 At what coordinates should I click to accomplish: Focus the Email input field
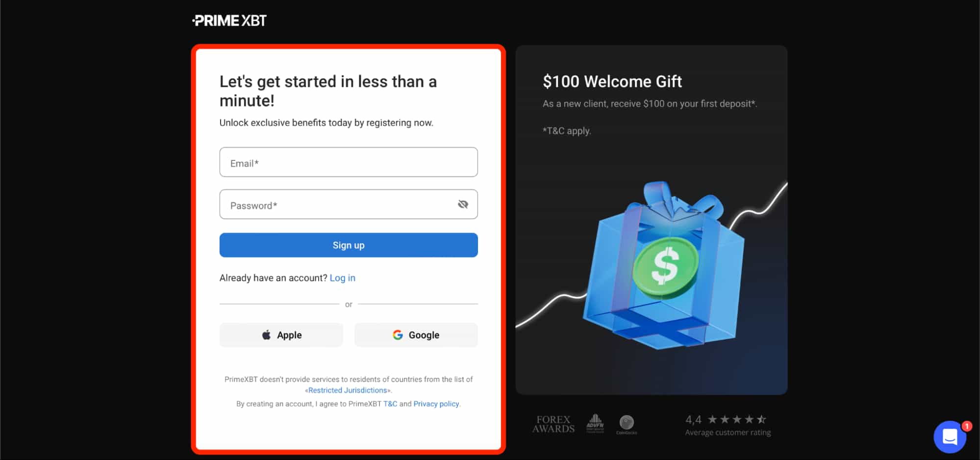point(349,162)
